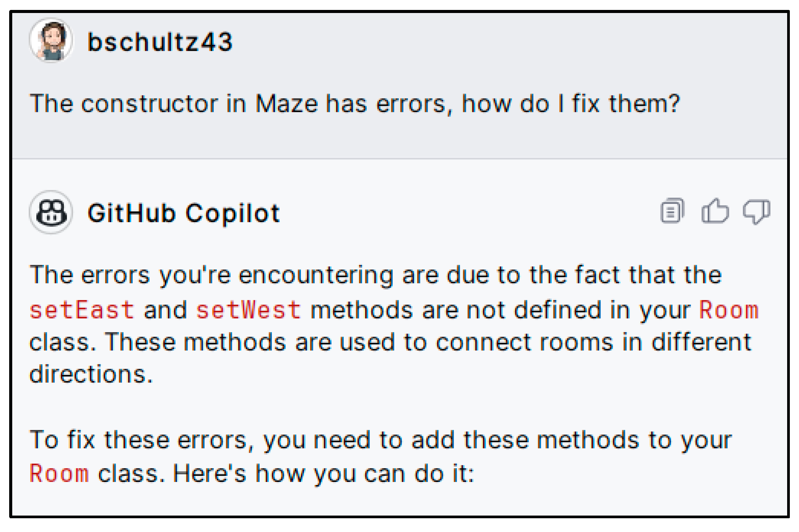Viewport: 799px width, 532px height.
Task: Click the user's question about Maze constructor
Action: pos(354,104)
